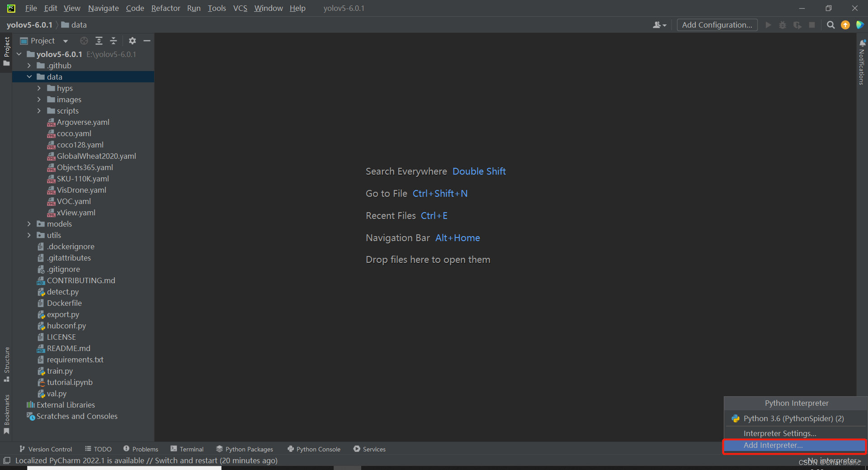
Task: Select requirements.txt file
Action: coord(71,360)
